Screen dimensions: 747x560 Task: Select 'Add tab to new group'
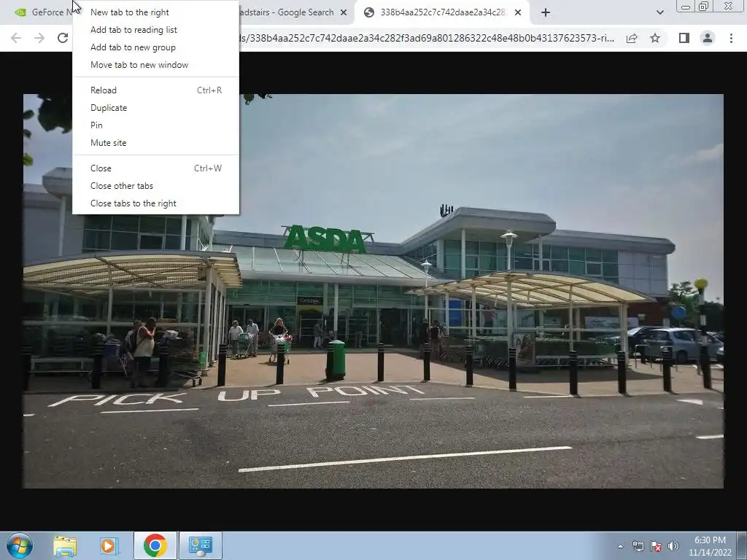click(x=155, y=47)
